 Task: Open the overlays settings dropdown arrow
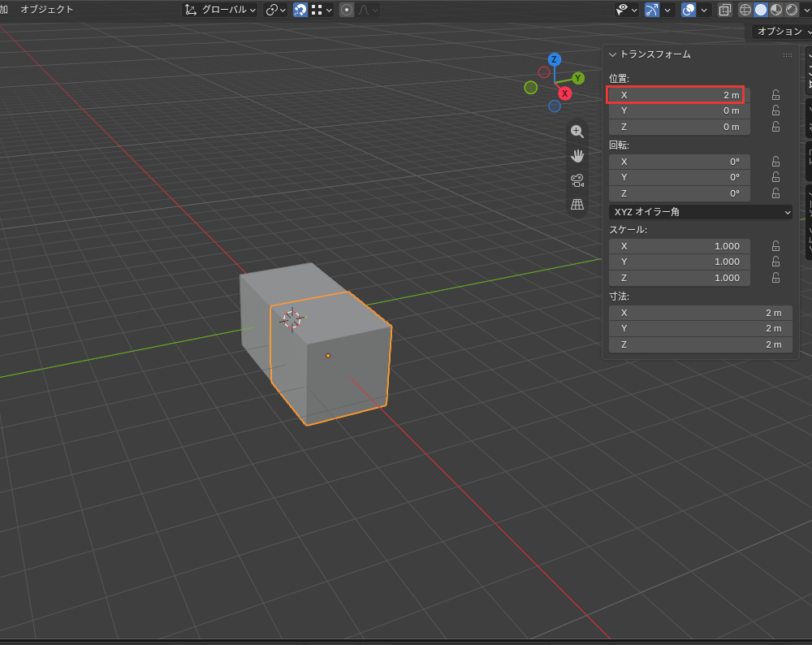tap(704, 10)
